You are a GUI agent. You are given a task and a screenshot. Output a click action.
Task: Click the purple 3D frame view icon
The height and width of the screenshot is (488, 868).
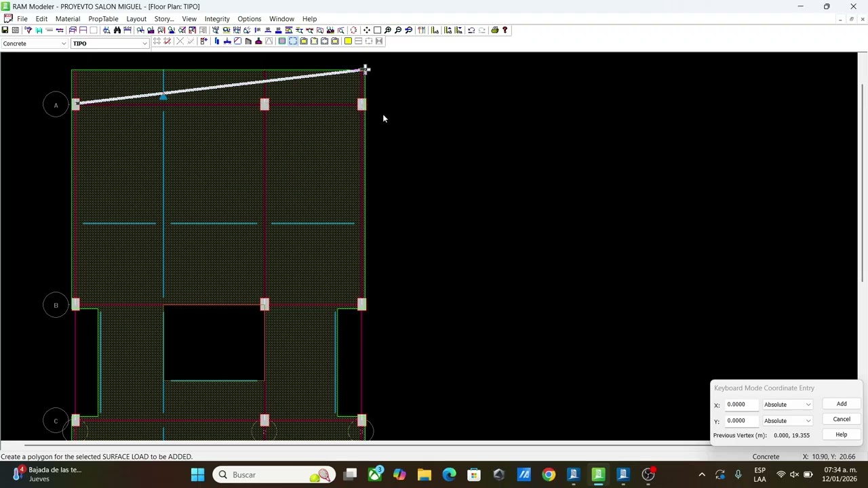tap(73, 30)
